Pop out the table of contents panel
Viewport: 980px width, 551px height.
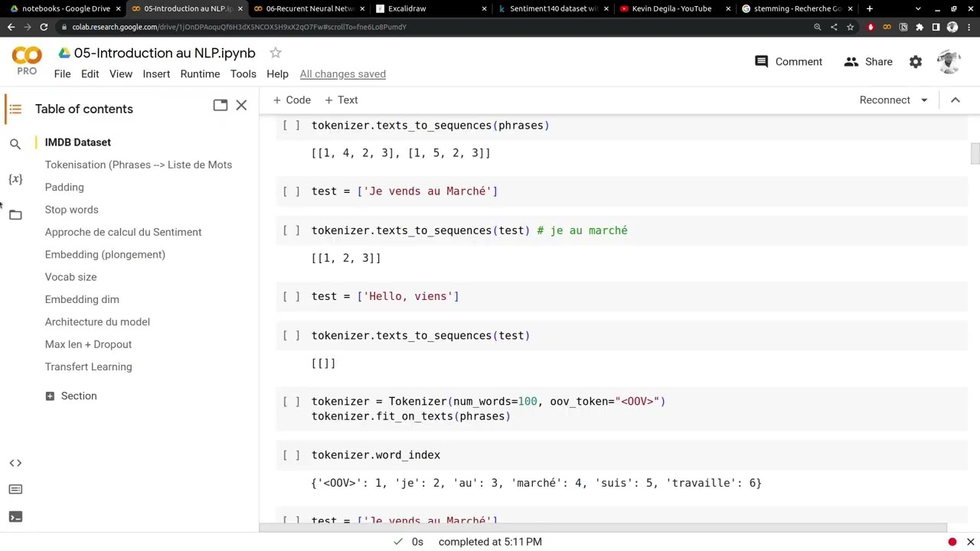220,105
